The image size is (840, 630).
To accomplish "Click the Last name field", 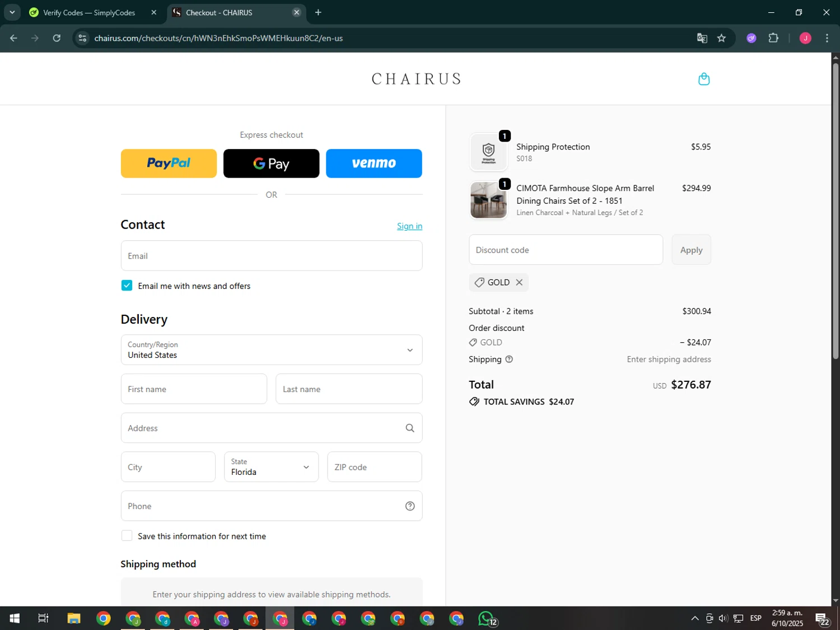I will (349, 389).
